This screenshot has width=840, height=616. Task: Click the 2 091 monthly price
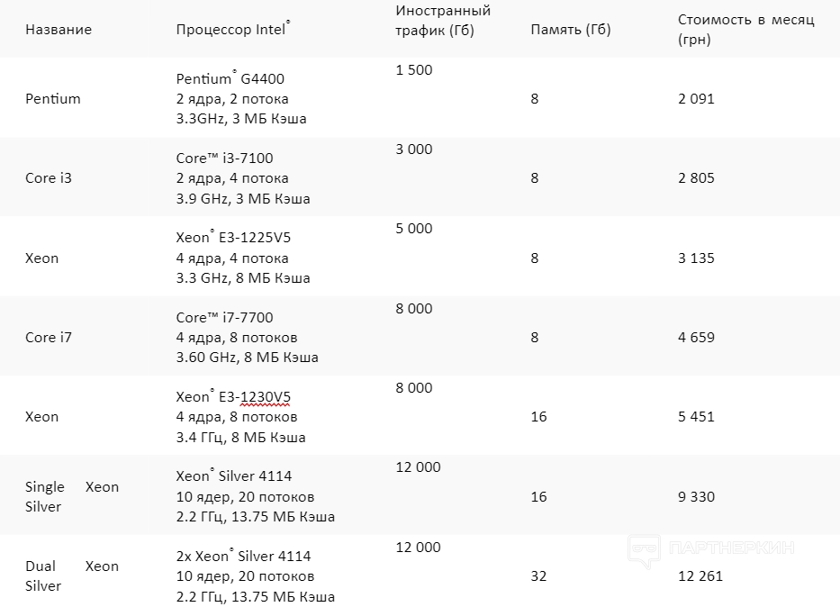pyautogui.click(x=696, y=99)
